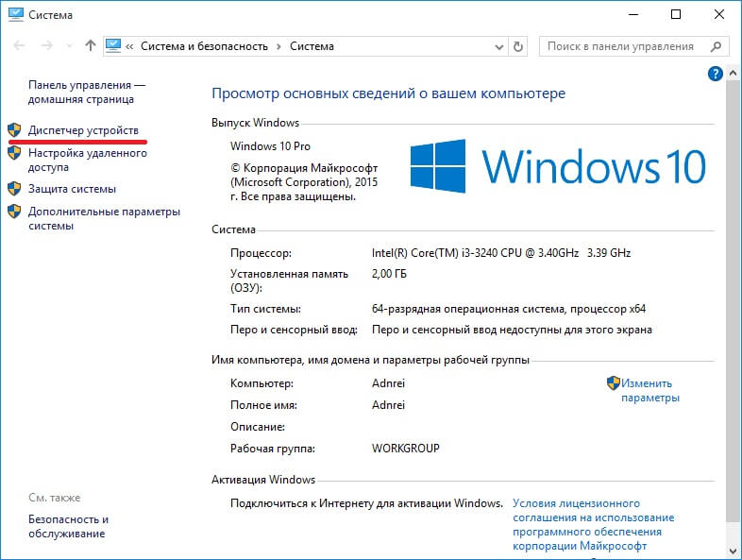742x560 pixels.
Task: Go up one level with up arrow
Action: coord(91,46)
